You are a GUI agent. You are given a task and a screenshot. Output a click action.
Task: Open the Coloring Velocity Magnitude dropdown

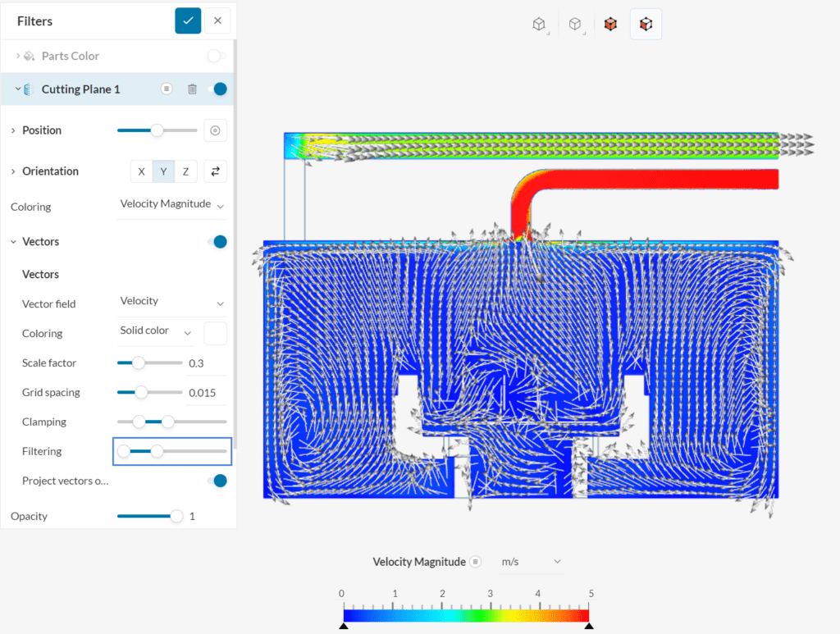[171, 205]
